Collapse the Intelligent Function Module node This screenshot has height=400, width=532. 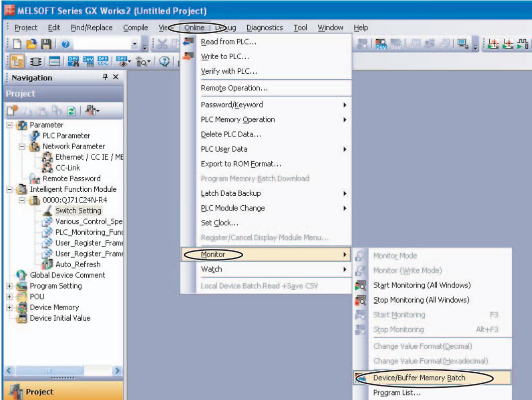(x=10, y=189)
